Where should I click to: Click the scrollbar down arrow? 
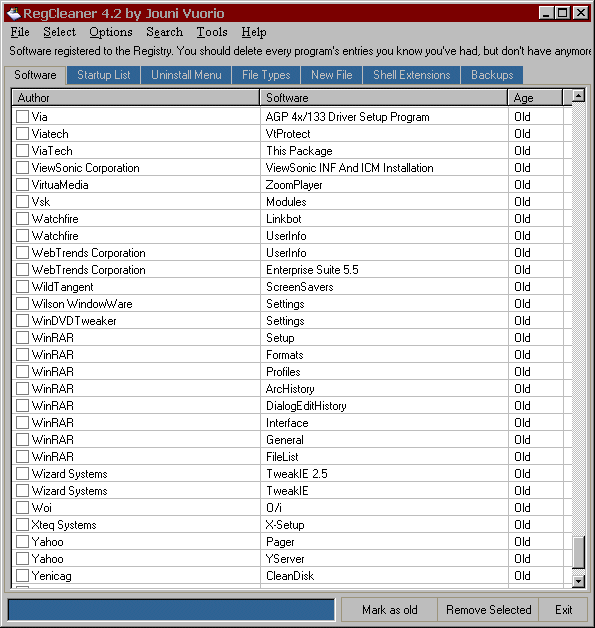578,581
